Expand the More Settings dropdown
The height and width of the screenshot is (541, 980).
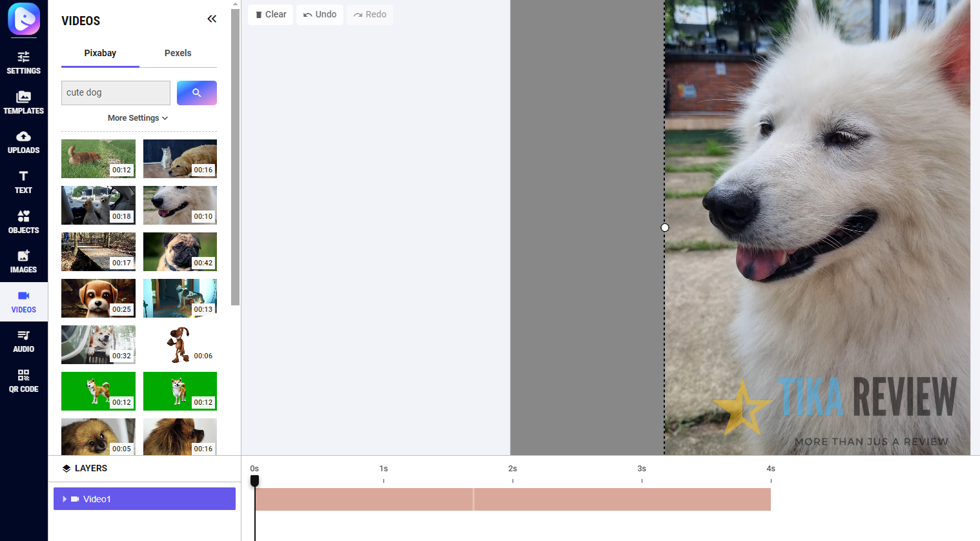pyautogui.click(x=138, y=118)
